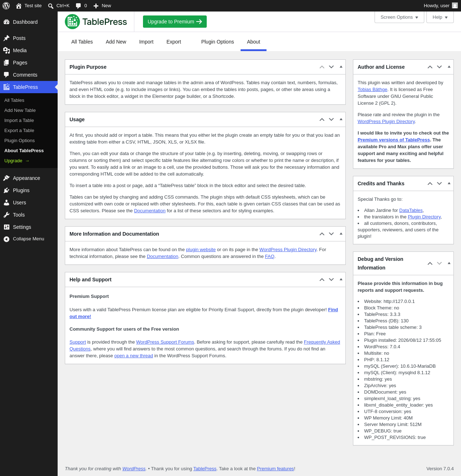Open the plugin website link
The image size is (461, 476).
pos(201,250)
